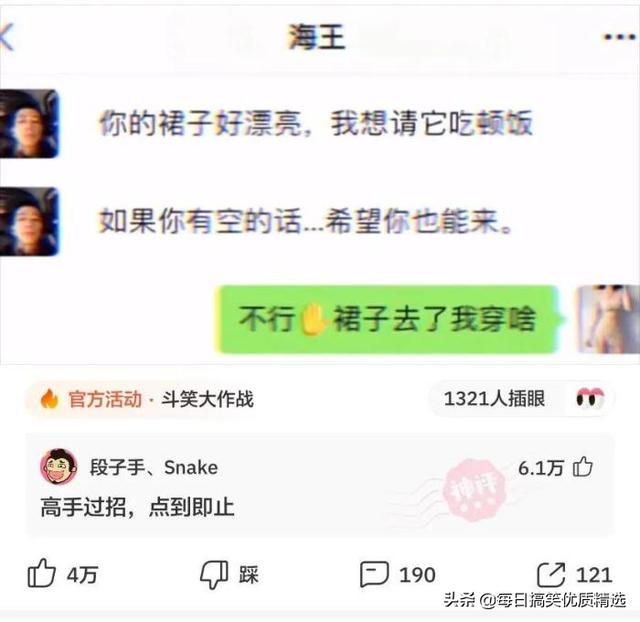Open comments via the speech bubble icon
This screenshot has width=640, height=622.
[374, 574]
